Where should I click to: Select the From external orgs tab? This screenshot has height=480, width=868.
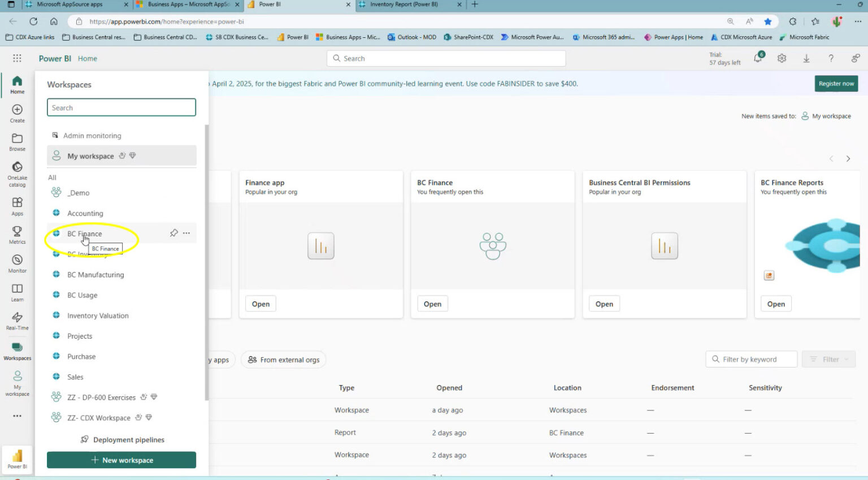284,360
